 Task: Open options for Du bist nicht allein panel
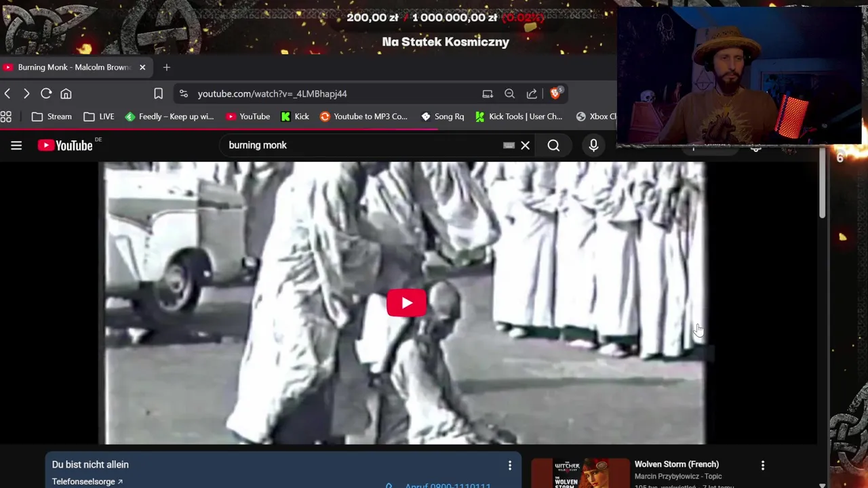point(510,465)
